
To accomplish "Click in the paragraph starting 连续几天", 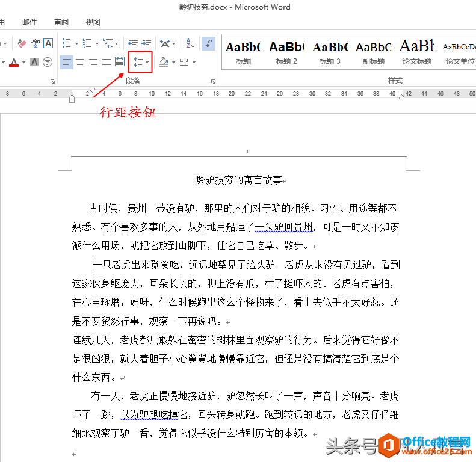I will point(235,359).
